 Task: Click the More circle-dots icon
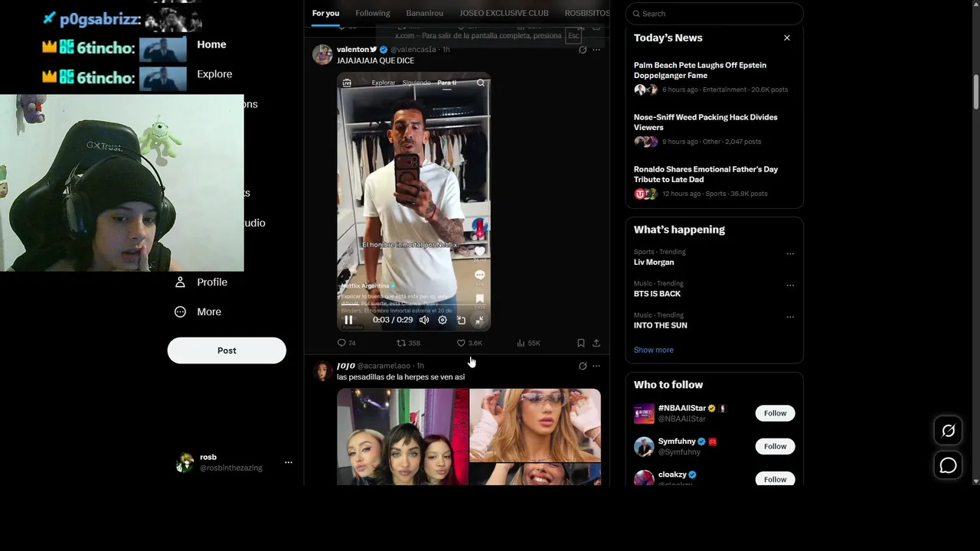pyautogui.click(x=180, y=312)
